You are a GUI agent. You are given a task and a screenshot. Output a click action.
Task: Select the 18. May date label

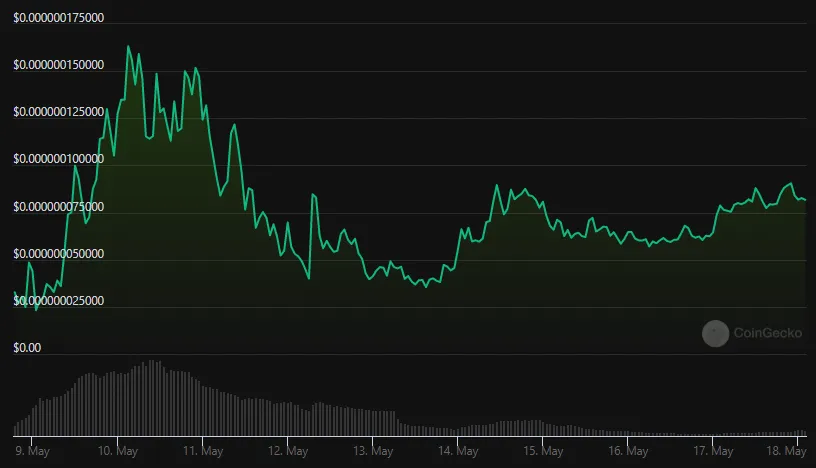[786, 451]
